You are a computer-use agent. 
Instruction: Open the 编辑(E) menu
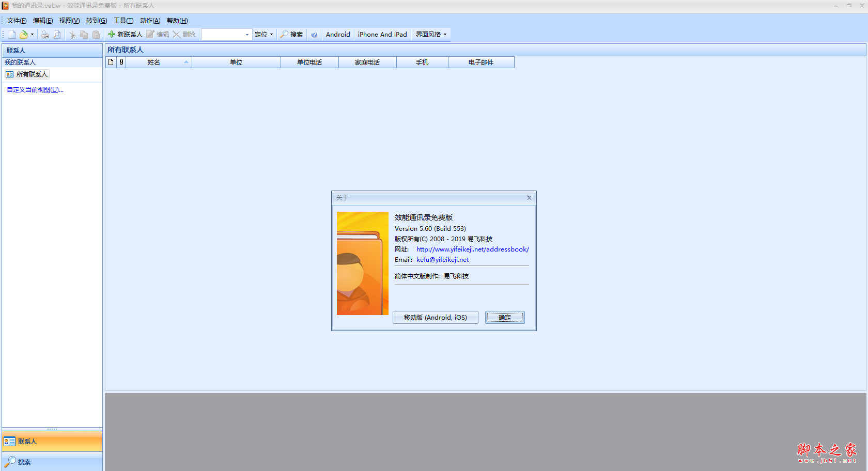point(43,21)
